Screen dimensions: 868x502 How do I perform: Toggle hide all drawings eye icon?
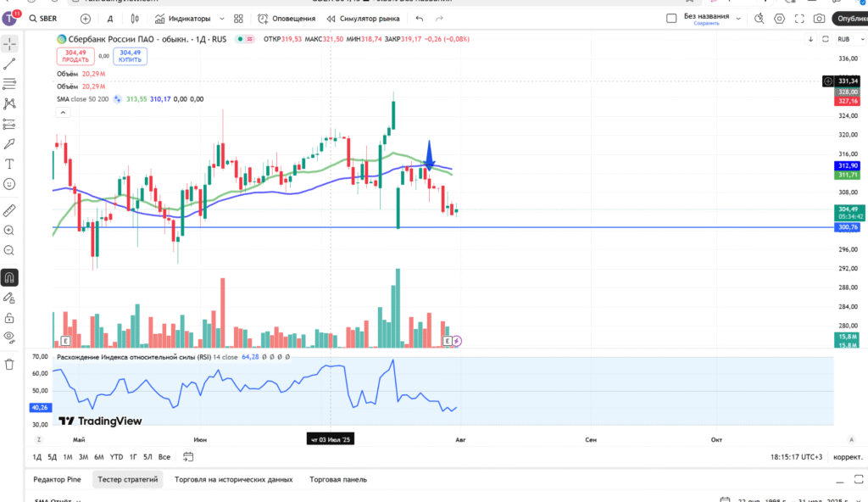9,337
